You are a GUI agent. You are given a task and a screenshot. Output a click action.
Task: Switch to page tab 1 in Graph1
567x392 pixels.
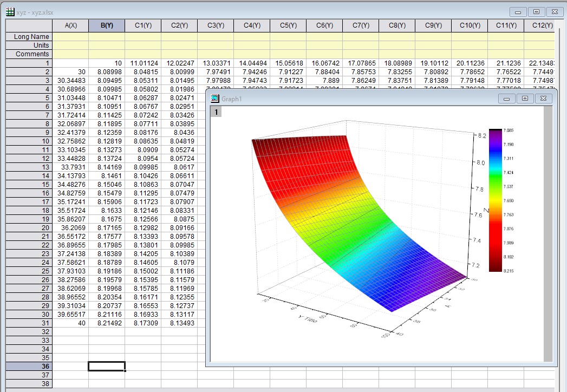(x=216, y=111)
